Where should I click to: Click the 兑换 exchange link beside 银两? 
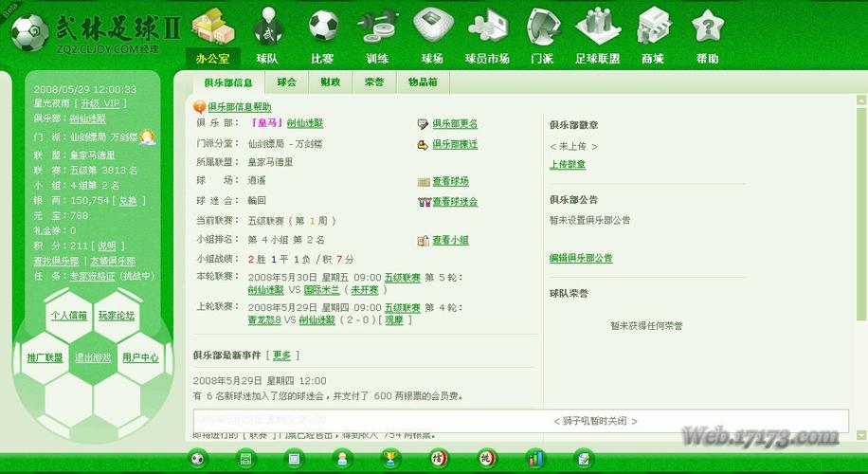point(128,201)
